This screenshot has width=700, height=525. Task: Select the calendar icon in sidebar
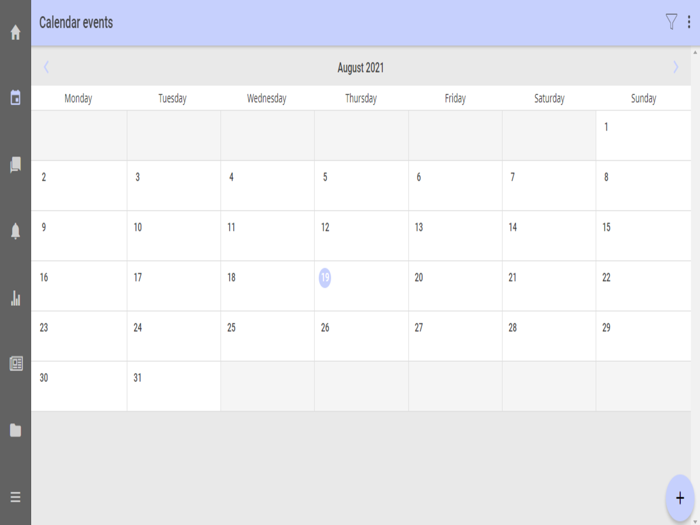[15, 98]
